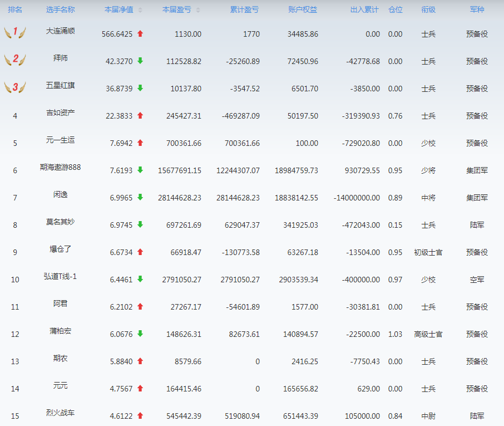Viewport: 504px width, 426px height.
Task: Select position value 1.03
Action: pos(396,334)
